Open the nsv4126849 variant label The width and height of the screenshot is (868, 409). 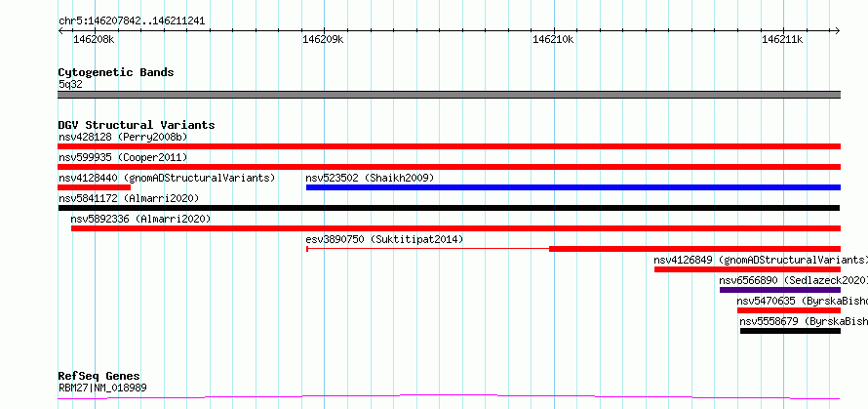pyautogui.click(x=761, y=260)
